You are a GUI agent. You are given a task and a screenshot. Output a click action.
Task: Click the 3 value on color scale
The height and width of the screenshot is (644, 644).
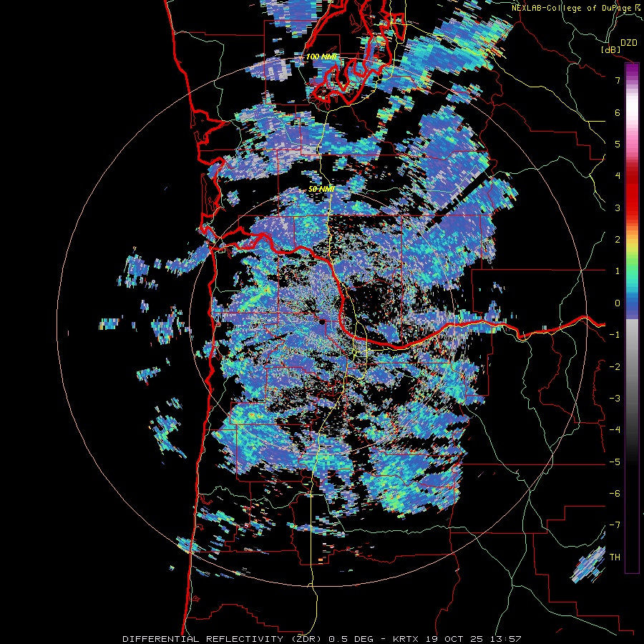pyautogui.click(x=618, y=208)
